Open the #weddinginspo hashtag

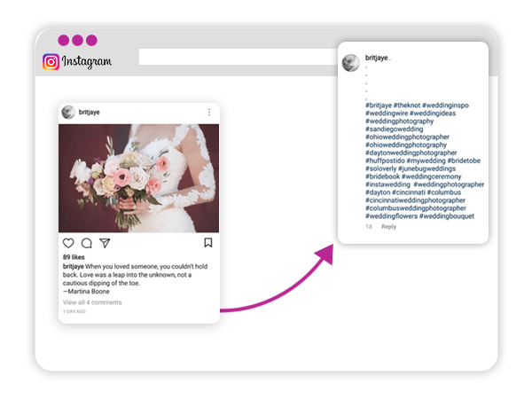(445, 106)
